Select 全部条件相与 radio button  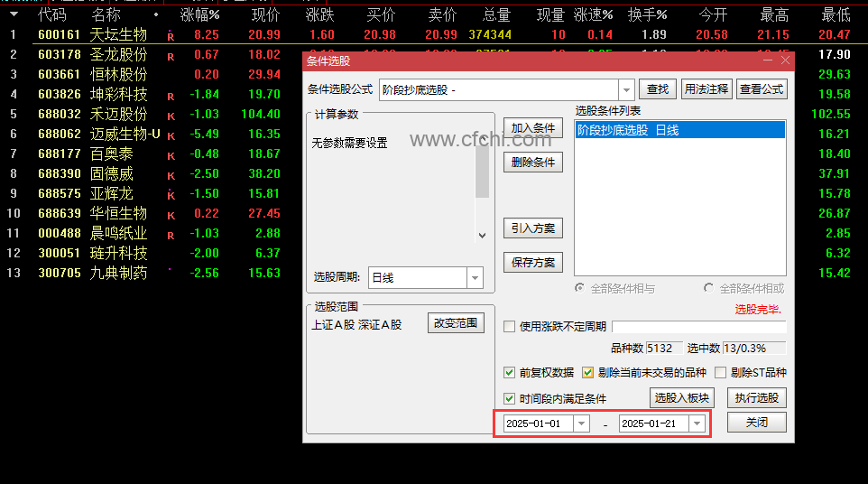click(x=579, y=288)
